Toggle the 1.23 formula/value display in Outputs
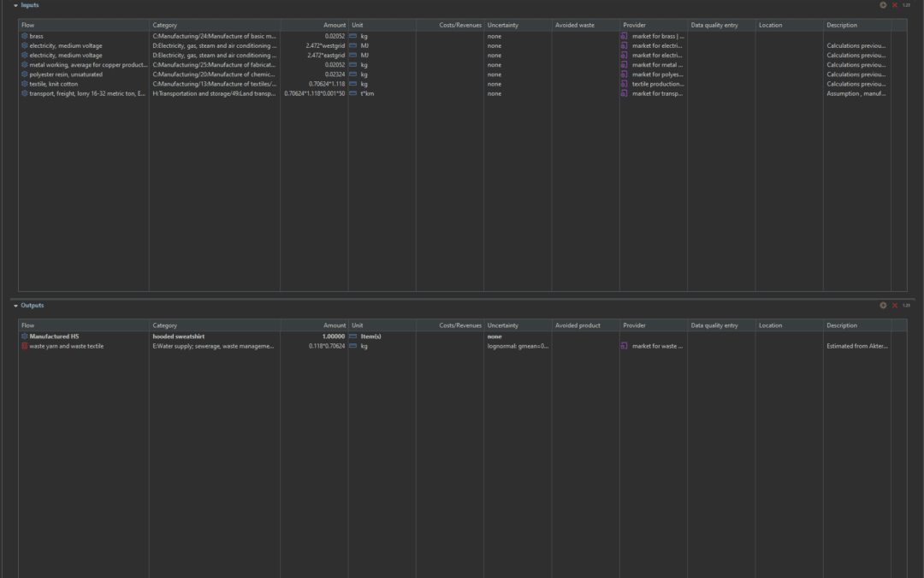924x578 pixels. [906, 306]
